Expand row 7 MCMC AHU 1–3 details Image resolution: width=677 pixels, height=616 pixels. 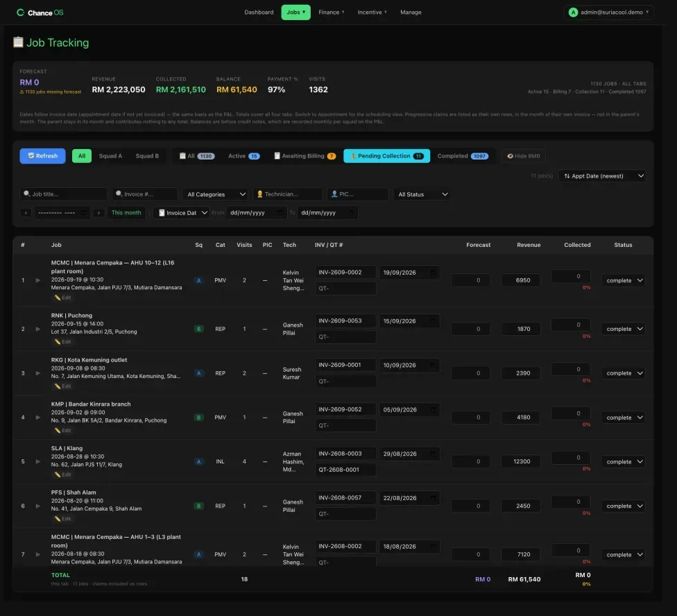point(38,554)
